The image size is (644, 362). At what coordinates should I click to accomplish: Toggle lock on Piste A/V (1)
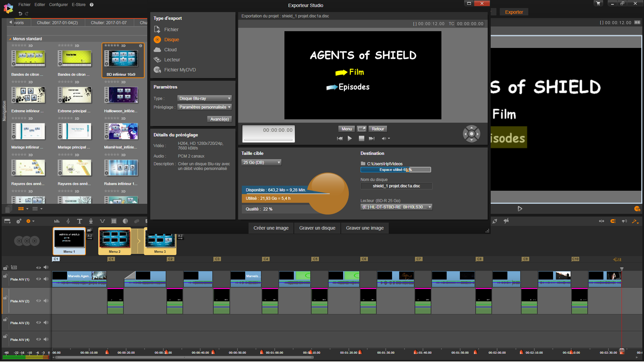pos(5,276)
